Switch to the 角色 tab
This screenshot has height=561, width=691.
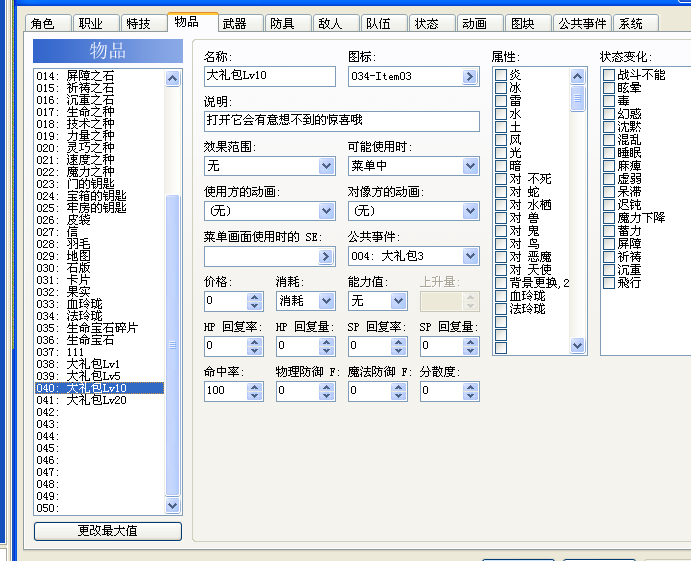pyautogui.click(x=48, y=23)
